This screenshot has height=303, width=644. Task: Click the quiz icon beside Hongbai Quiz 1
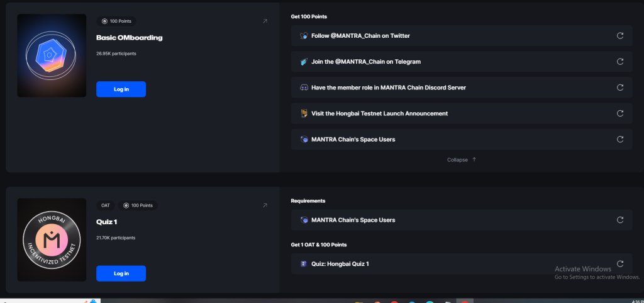(x=304, y=264)
